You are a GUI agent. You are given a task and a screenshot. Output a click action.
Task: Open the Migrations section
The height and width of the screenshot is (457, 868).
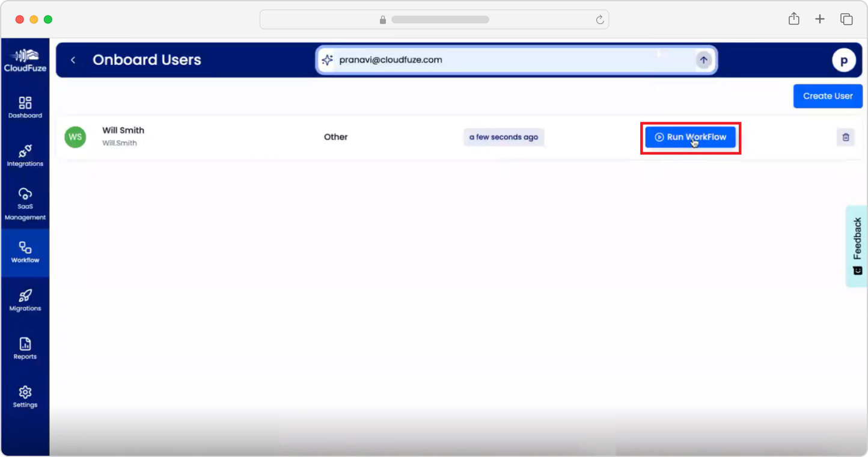[25, 301]
